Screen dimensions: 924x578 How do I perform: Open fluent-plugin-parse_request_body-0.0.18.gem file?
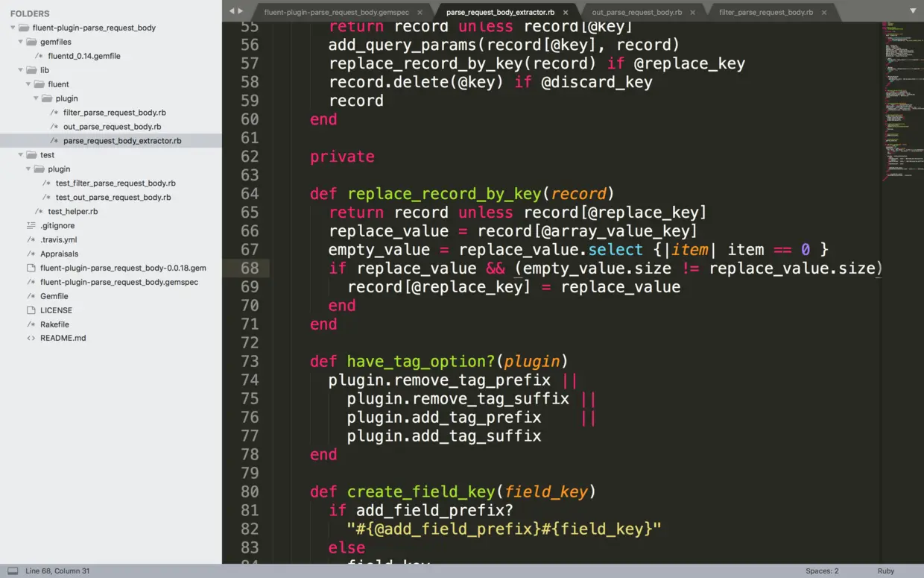point(123,268)
